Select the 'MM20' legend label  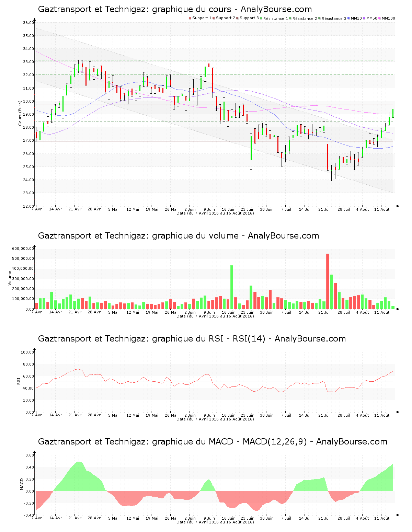356,18
